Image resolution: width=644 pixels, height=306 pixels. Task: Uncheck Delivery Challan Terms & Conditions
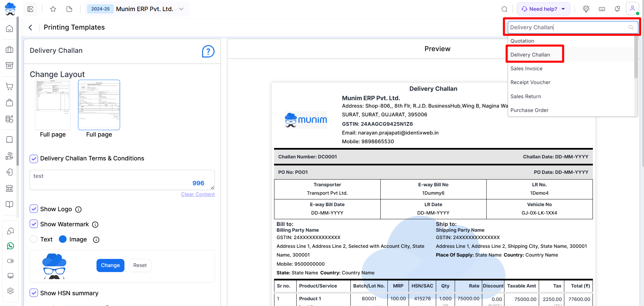[34, 159]
